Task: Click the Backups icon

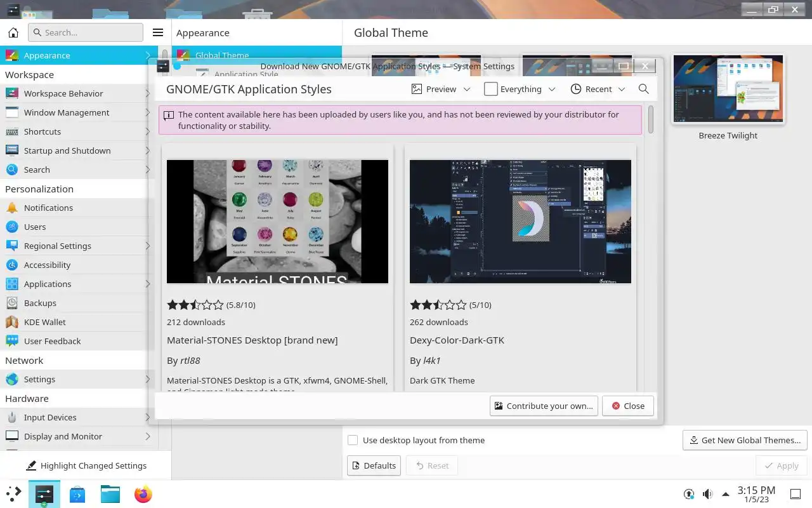Action: (11, 303)
